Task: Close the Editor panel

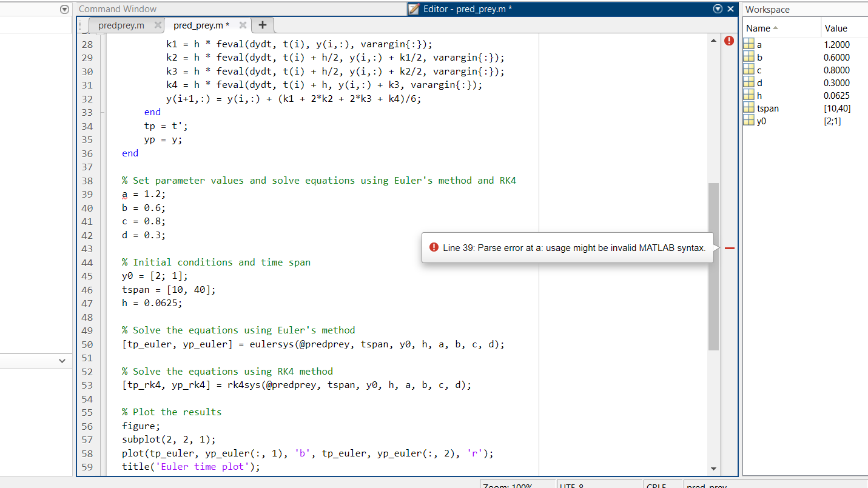Action: tap(730, 9)
